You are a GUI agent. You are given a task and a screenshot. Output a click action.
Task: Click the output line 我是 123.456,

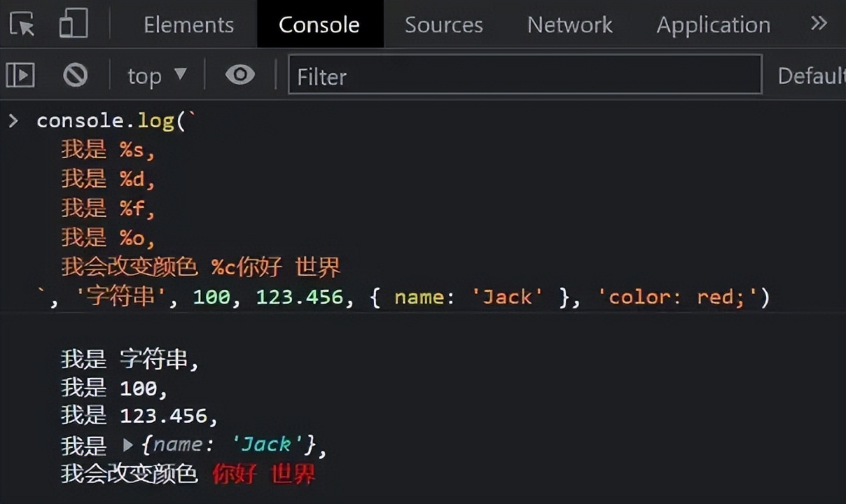pyautogui.click(x=139, y=416)
